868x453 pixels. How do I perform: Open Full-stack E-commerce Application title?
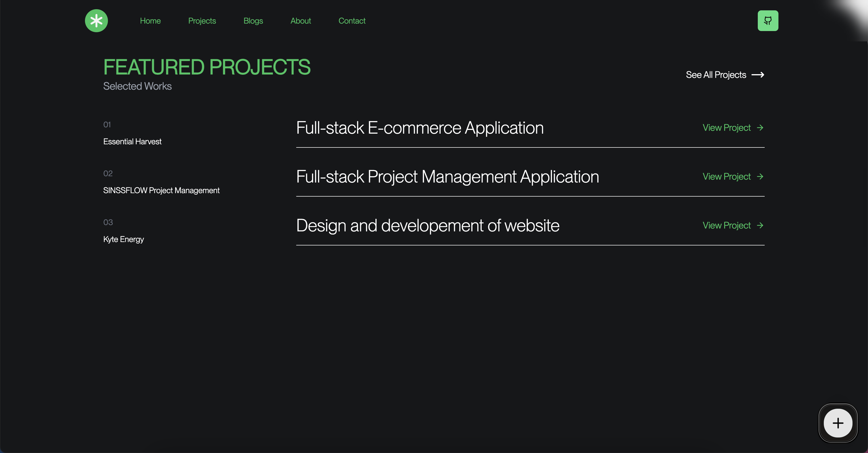420,128
